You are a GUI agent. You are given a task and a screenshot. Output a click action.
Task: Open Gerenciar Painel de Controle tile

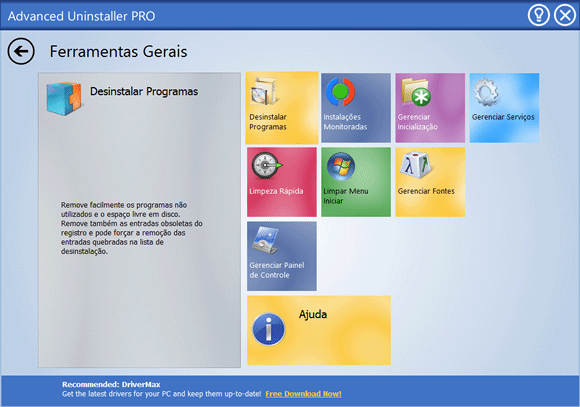click(282, 256)
